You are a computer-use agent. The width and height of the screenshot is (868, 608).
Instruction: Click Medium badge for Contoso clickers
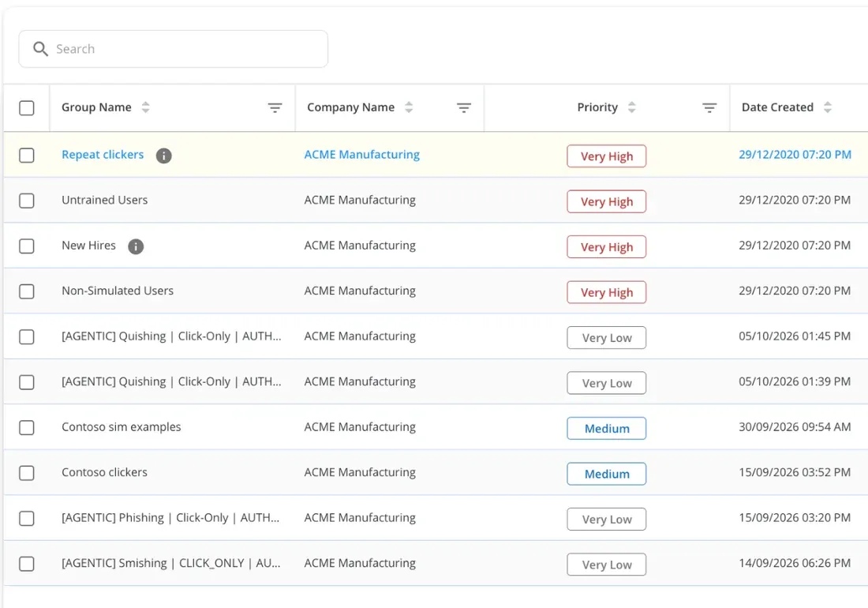[606, 474]
